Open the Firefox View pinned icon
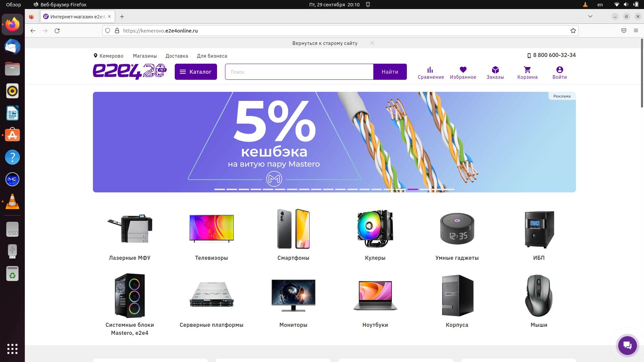 tap(32, 16)
